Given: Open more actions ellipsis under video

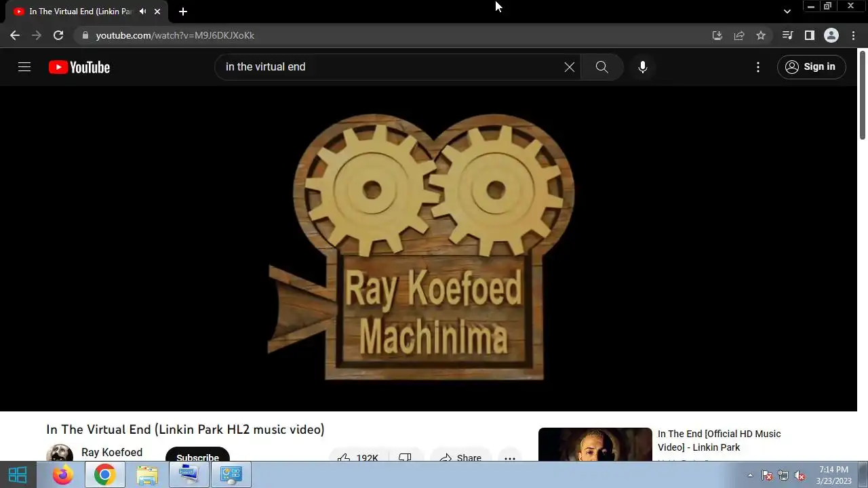Looking at the screenshot, I should coord(510,455).
